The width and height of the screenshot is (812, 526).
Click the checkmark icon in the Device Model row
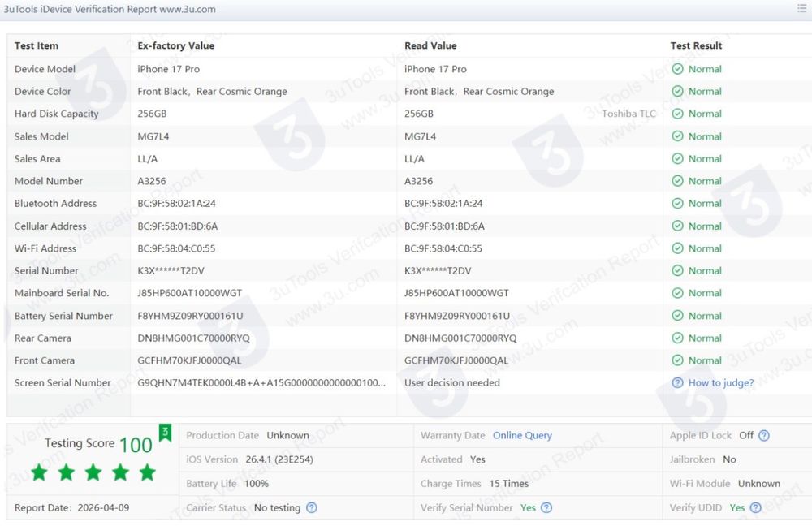pyautogui.click(x=677, y=69)
